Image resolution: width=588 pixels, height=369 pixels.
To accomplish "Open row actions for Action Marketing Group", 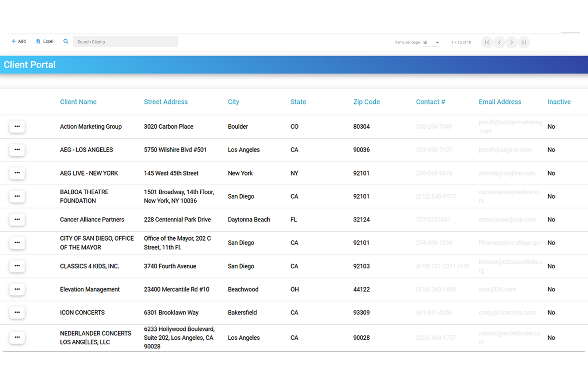I will 17,127.
